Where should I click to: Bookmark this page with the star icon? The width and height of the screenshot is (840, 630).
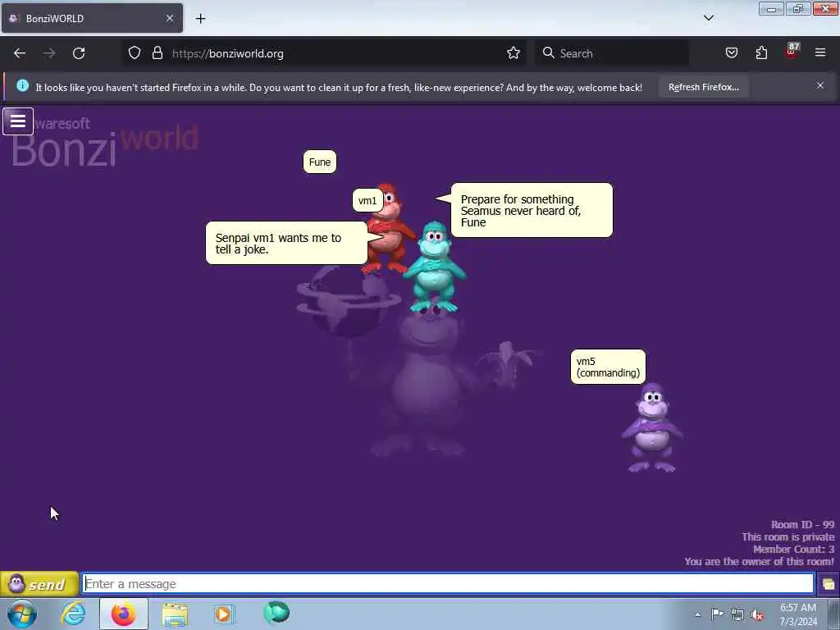coord(514,53)
